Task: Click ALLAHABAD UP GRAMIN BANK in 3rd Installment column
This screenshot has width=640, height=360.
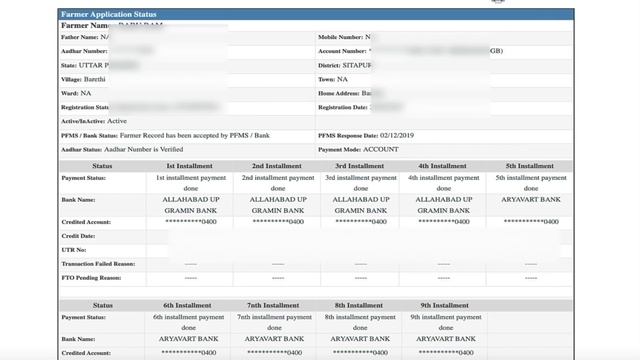Action: click(361, 205)
